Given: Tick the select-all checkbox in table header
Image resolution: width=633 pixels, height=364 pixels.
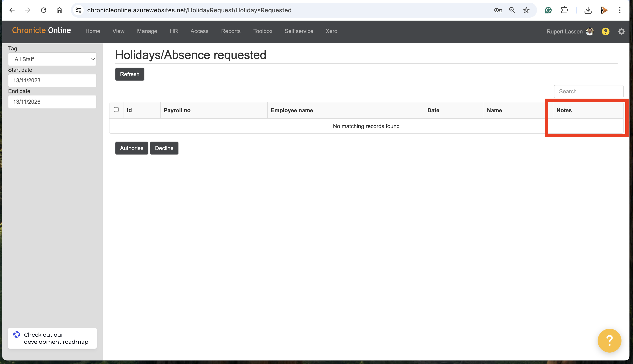Looking at the screenshot, I should point(116,110).
